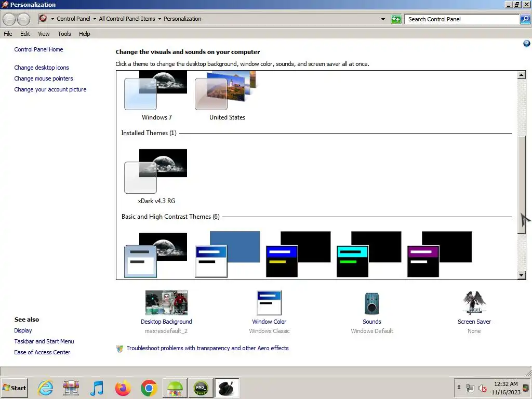Click the Sounds text link

point(372,322)
